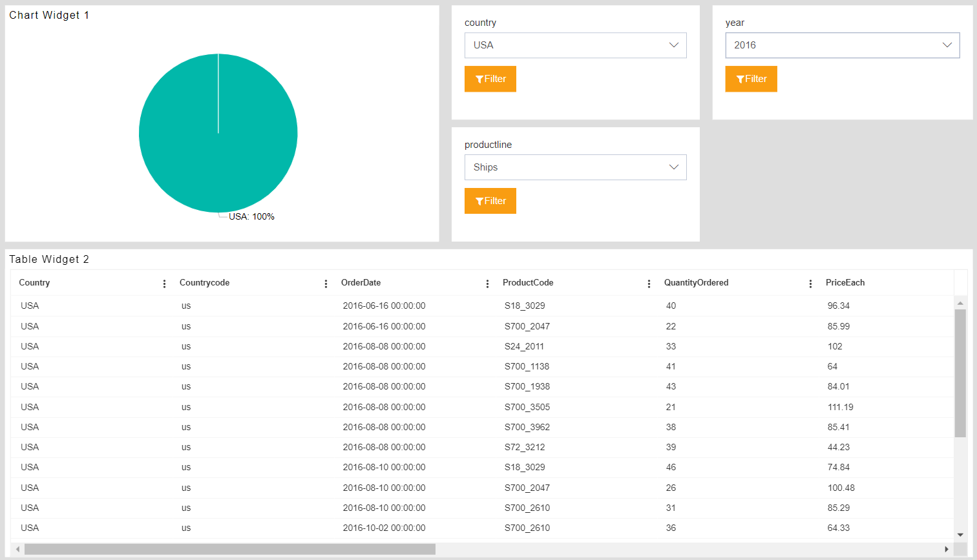Select the table's horizontal scrollbar thumb
977x560 pixels.
pyautogui.click(x=230, y=549)
